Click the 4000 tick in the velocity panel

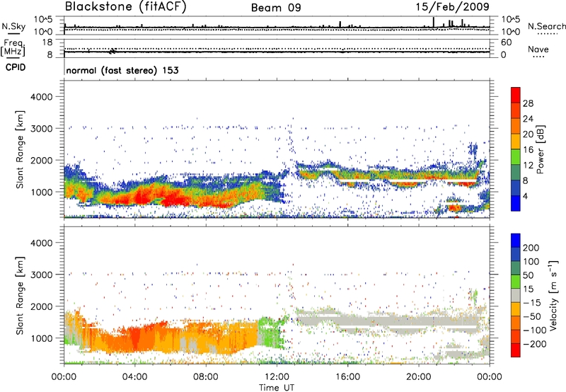click(41, 243)
